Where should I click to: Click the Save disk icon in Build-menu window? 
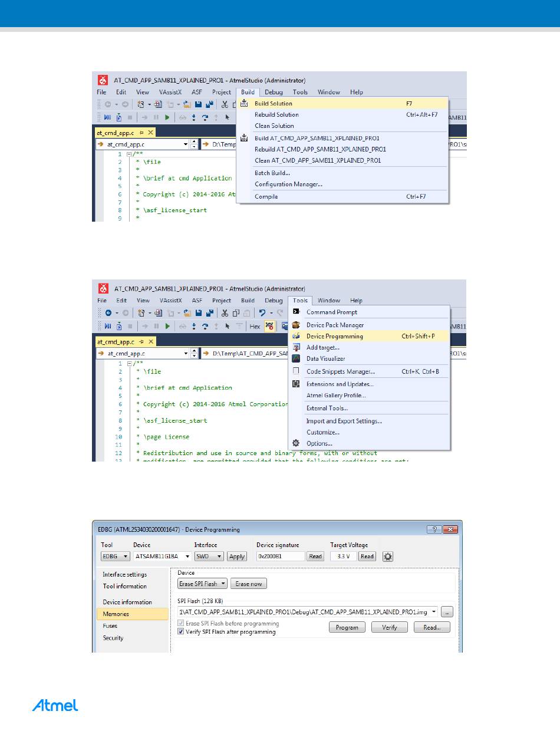tap(199, 104)
